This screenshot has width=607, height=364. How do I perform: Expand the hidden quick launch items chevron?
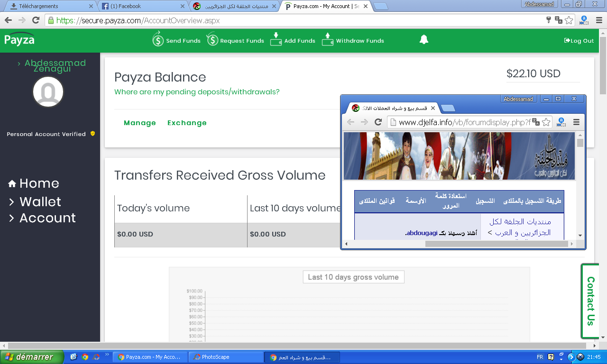coord(107,355)
